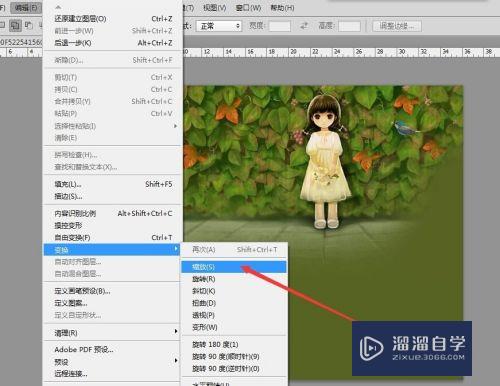This screenshot has width=500, height=386.
Task: Select 透视(P) in transform submenu
Action: click(234, 315)
